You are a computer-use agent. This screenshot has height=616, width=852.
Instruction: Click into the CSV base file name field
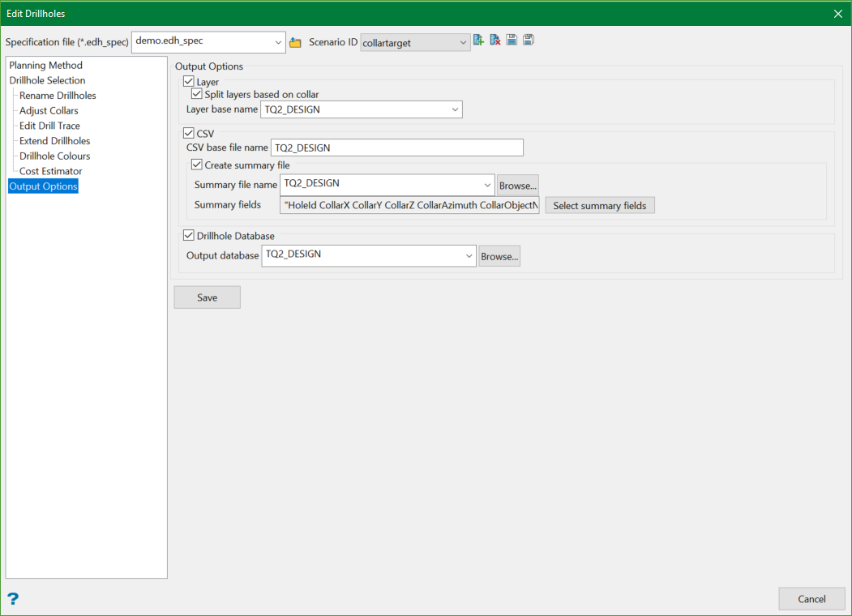pyautogui.click(x=396, y=148)
